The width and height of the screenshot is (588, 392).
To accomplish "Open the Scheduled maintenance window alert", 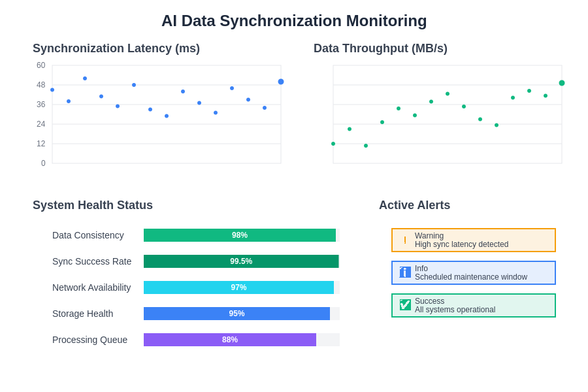I will (473, 273).
